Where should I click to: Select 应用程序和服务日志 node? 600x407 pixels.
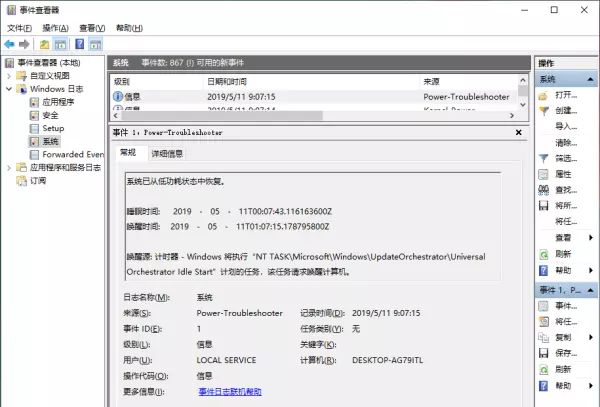coord(65,168)
